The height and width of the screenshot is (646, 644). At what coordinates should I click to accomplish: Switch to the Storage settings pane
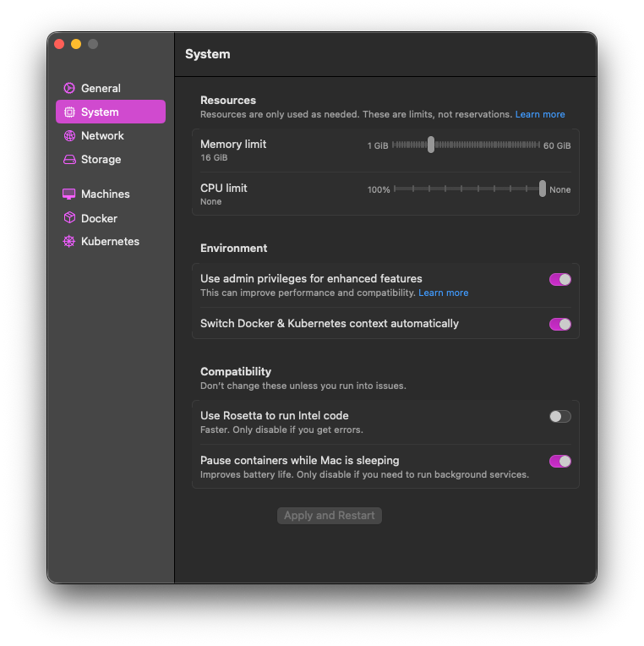[101, 159]
